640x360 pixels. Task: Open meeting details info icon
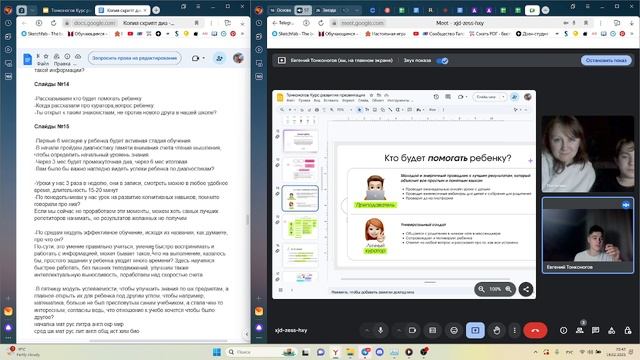point(563,330)
